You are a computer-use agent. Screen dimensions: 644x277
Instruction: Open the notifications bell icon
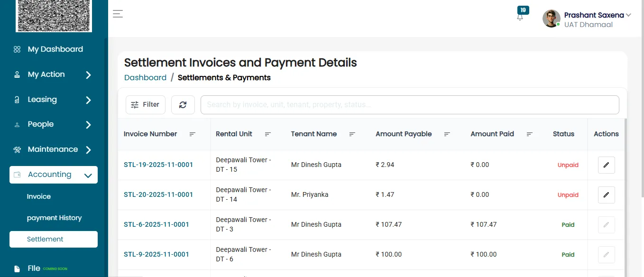point(520,17)
